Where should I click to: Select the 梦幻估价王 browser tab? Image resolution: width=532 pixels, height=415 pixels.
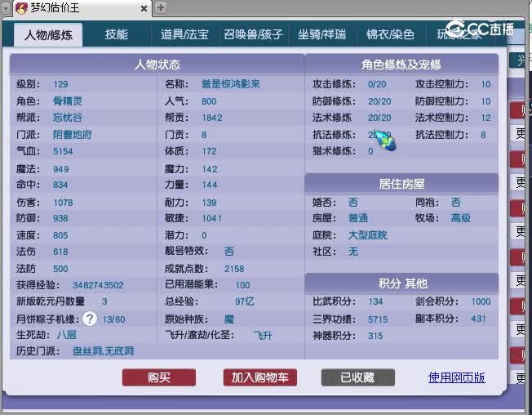82,8
